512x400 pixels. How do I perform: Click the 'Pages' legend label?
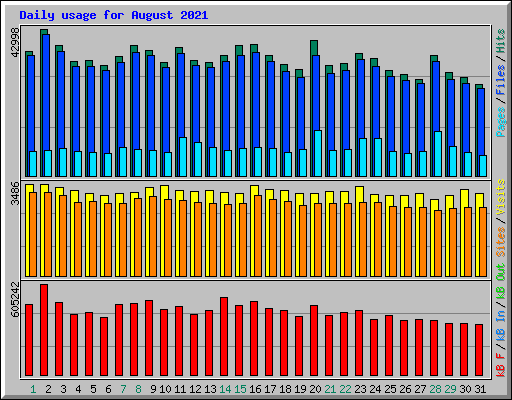coord(501,122)
